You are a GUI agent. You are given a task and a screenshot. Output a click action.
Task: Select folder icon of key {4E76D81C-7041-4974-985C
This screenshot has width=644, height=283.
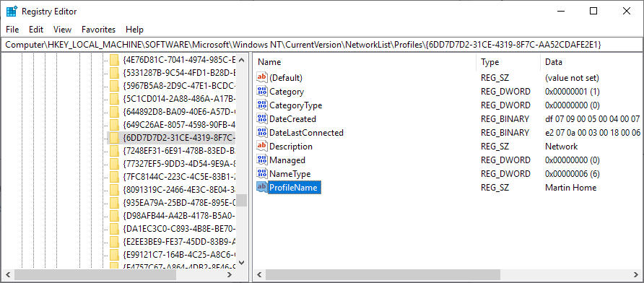click(114, 60)
